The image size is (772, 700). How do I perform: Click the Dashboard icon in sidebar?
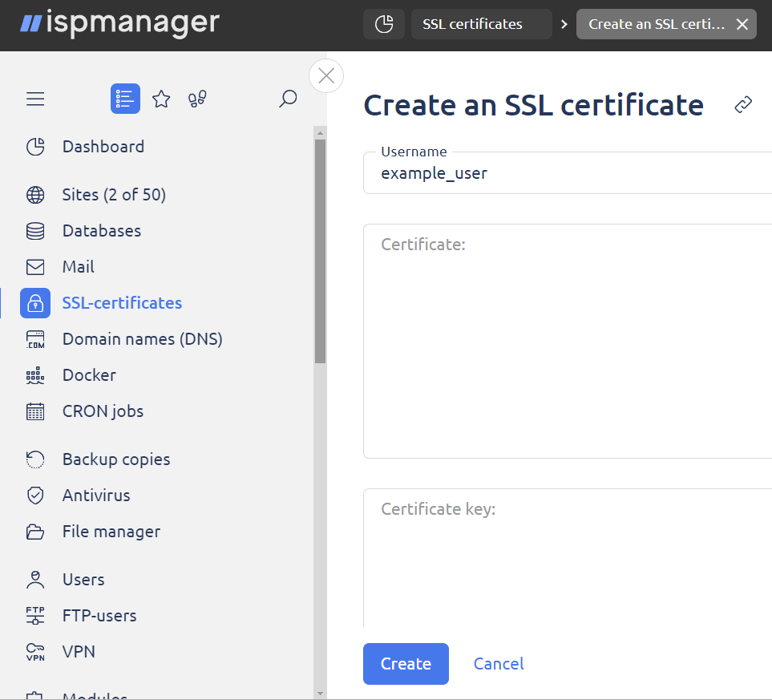pos(35,147)
